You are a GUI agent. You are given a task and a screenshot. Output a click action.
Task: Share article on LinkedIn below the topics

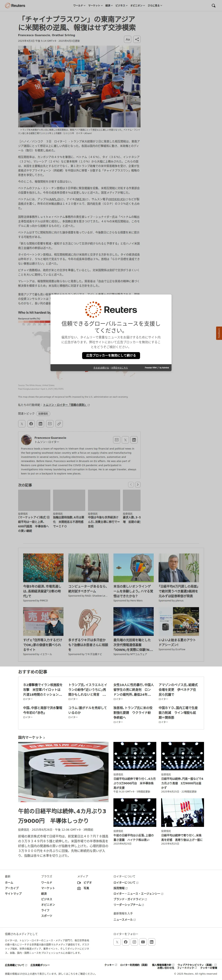(x=40, y=423)
